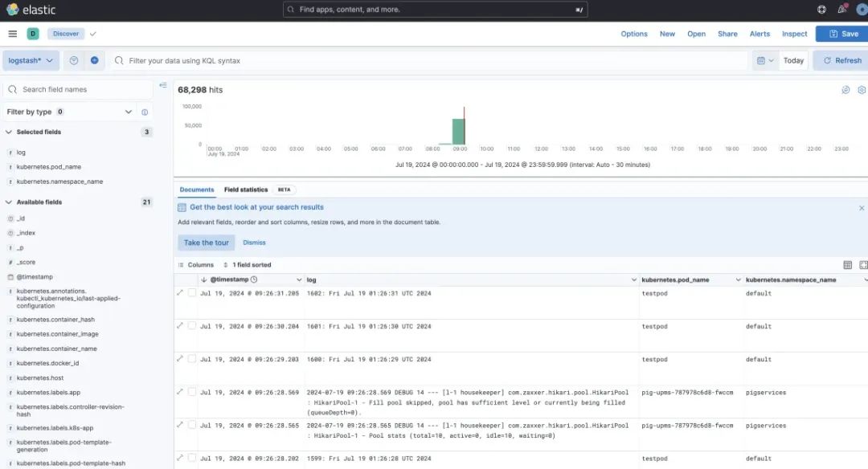Select checkbox for the 09:26:28.565 row
Viewport: 868px width, 469px height.
pos(191,425)
